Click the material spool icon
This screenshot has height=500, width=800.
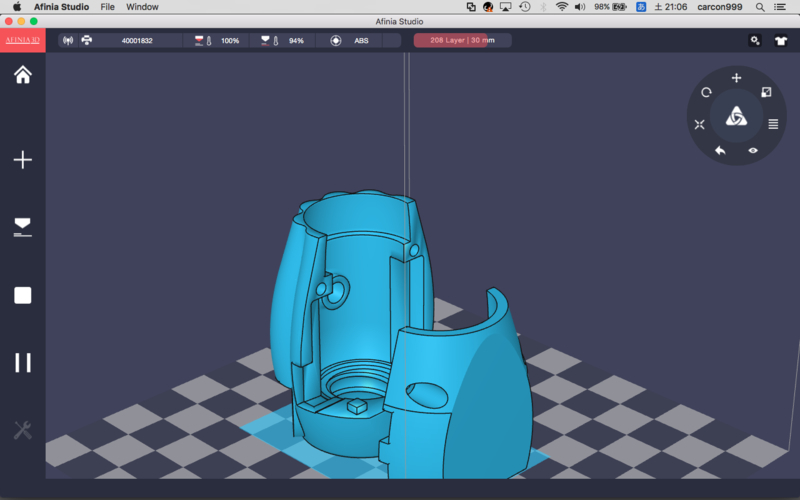(x=336, y=40)
